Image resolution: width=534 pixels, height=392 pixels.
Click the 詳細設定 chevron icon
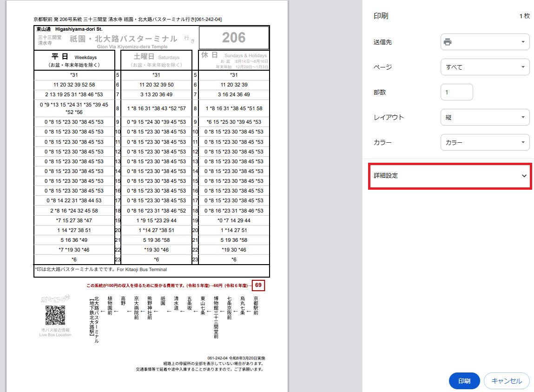click(525, 176)
